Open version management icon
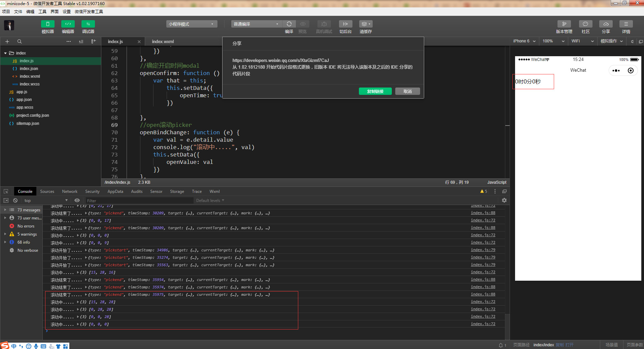This screenshot has height=349, width=644. pos(564,24)
